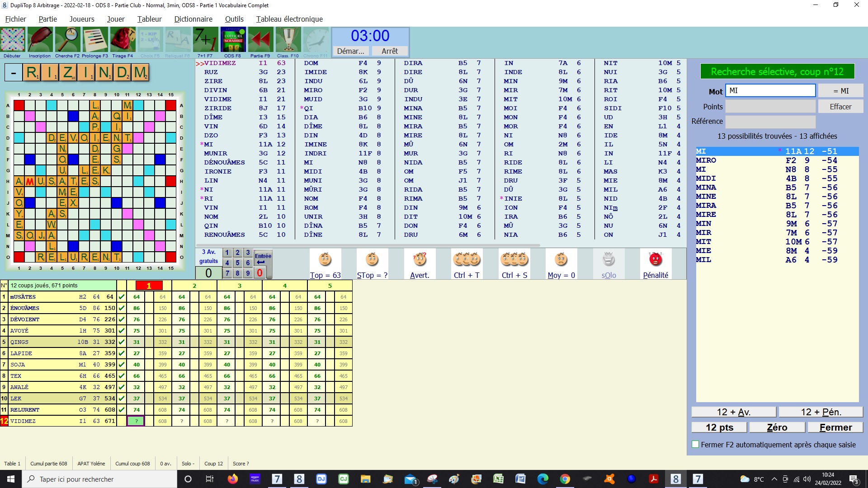The width and height of the screenshot is (868, 488).
Task: Open the Dictionnaire menu
Action: point(193,19)
